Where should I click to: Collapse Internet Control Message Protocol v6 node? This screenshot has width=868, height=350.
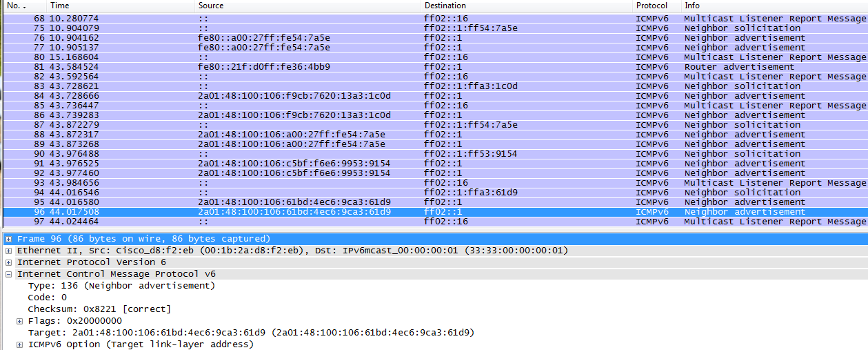click(9, 274)
